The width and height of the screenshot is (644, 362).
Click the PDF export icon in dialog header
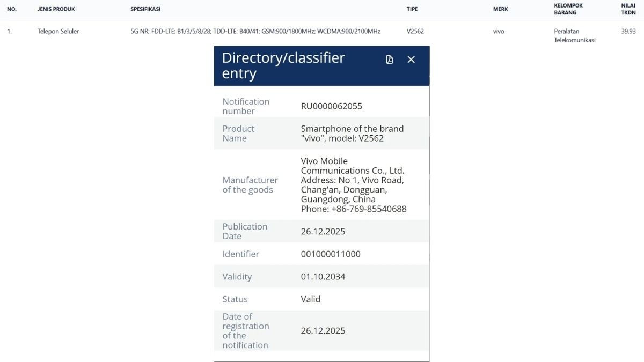pyautogui.click(x=390, y=60)
